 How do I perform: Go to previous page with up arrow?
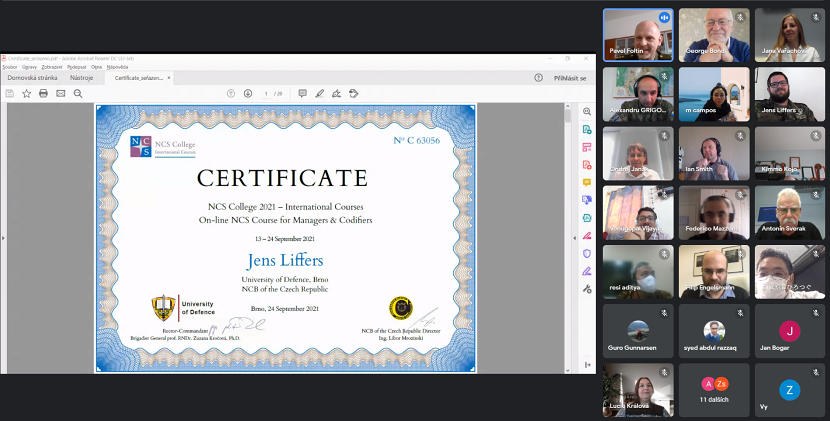click(x=231, y=94)
